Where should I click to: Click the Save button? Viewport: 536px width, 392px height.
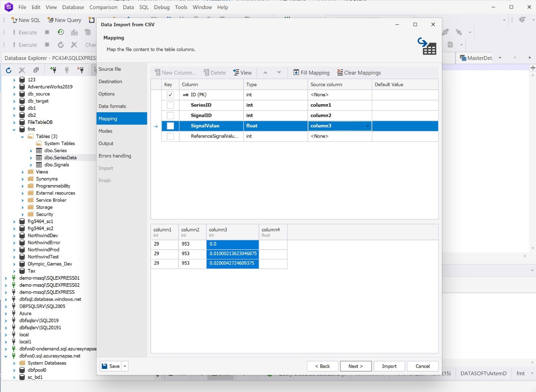[111, 366]
